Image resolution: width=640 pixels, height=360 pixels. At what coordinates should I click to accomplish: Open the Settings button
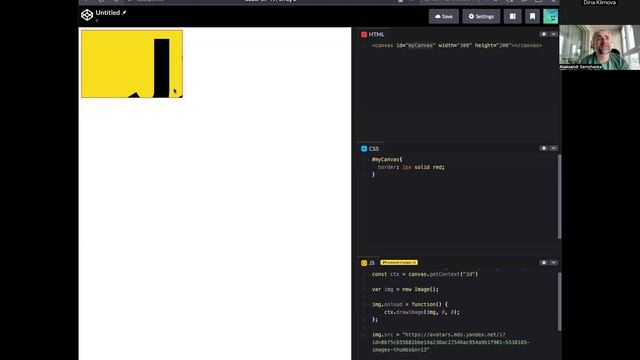click(481, 16)
